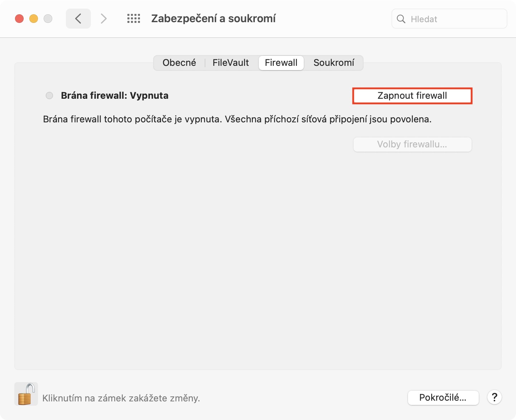Go back using the left chevron

[78, 19]
